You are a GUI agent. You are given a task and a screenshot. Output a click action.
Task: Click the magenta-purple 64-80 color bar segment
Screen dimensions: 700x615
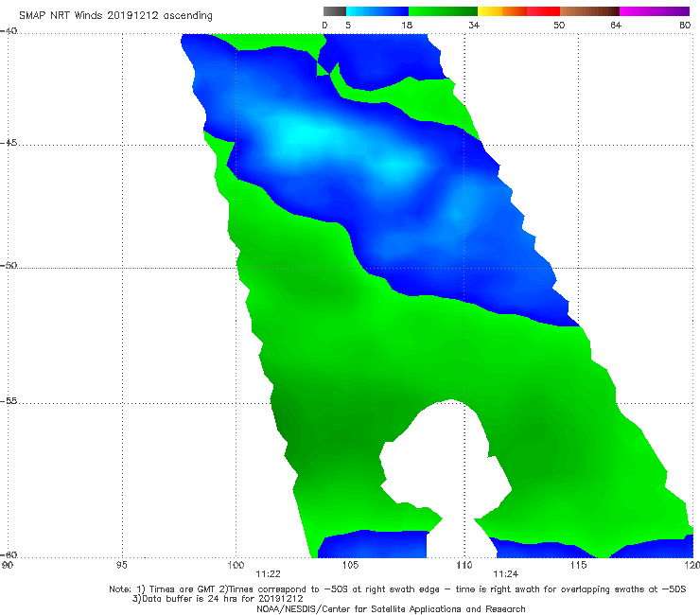655,11
